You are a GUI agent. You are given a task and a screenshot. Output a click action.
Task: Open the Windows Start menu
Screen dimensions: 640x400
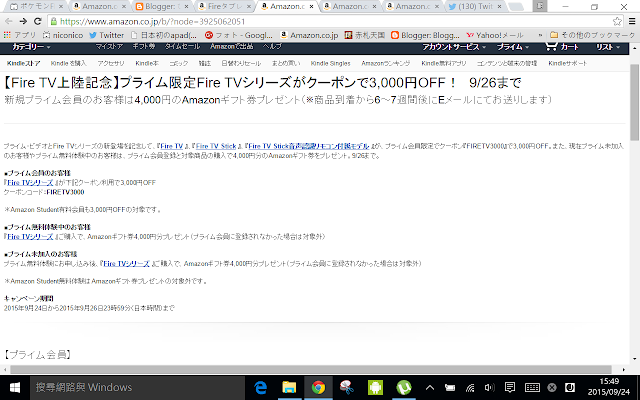pyautogui.click(x=15, y=387)
